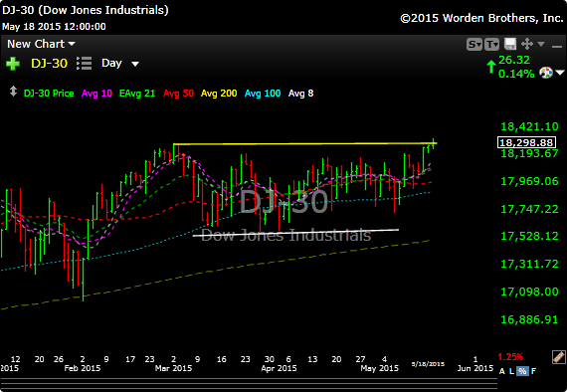Click the DJ-30 Price legend label
The height and width of the screenshot is (392, 567).
click(x=49, y=94)
